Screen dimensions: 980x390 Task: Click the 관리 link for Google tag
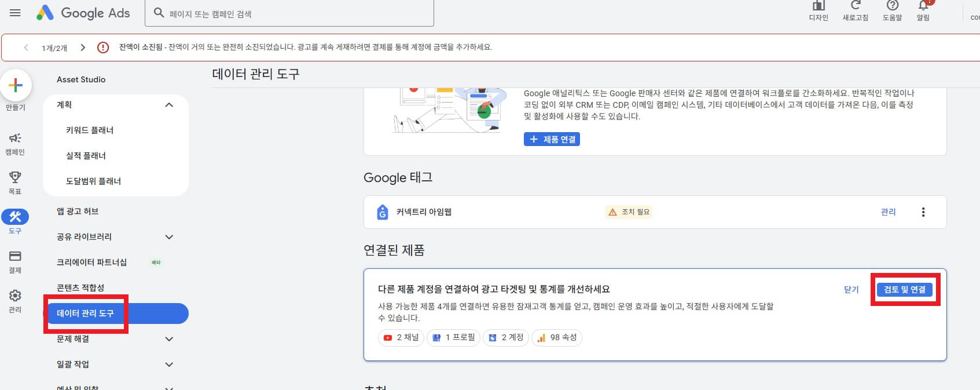[888, 212]
